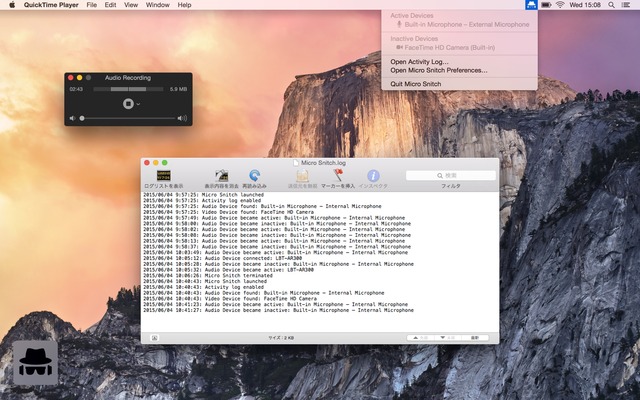
Task: Click log line 'Audio Device became active: LBT-AR300'
Action: [x=228, y=270]
